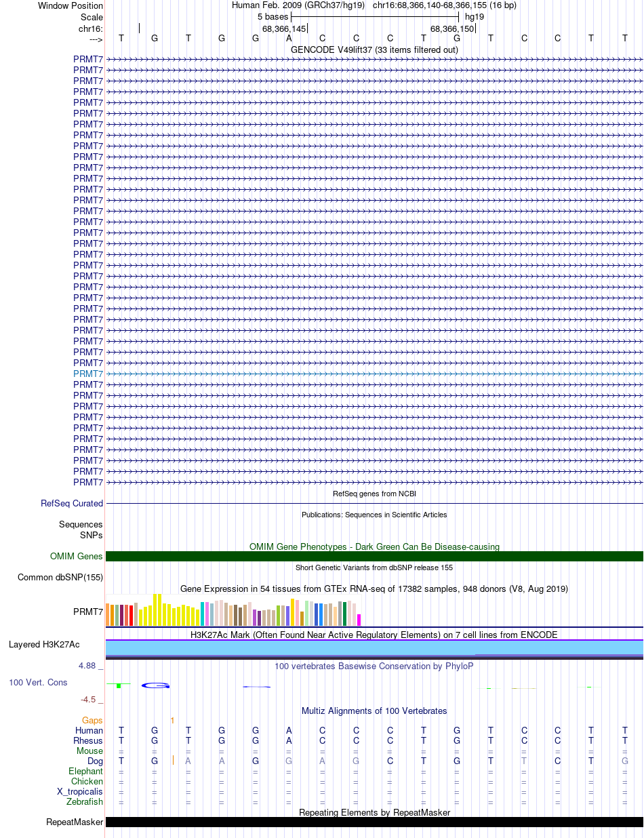Open the GTEx Gene Expression track title

pos(374,589)
